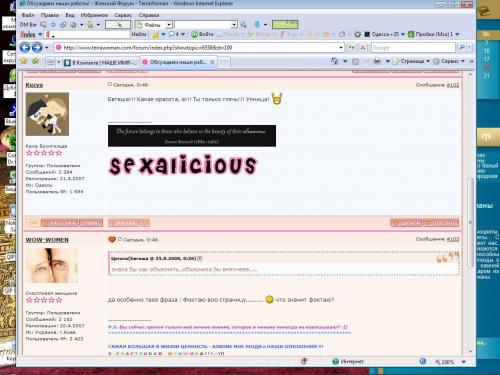Click the DM bar monitor icon
The image size is (500, 375).
tap(43, 24)
